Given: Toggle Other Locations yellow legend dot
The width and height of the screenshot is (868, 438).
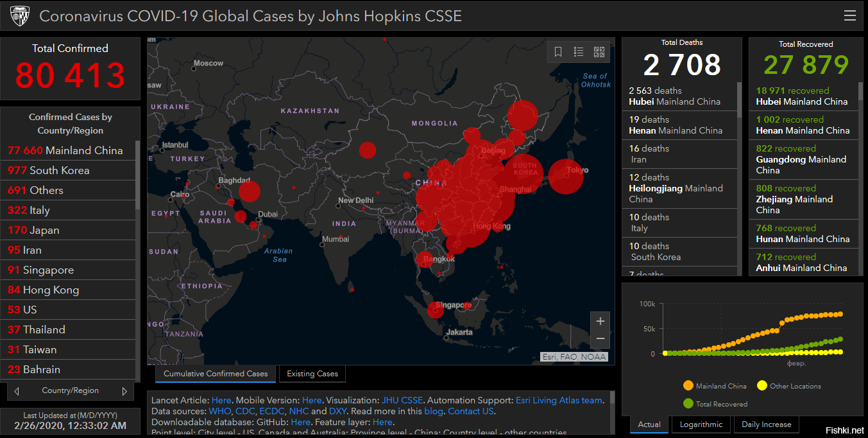Looking at the screenshot, I should 762,386.
